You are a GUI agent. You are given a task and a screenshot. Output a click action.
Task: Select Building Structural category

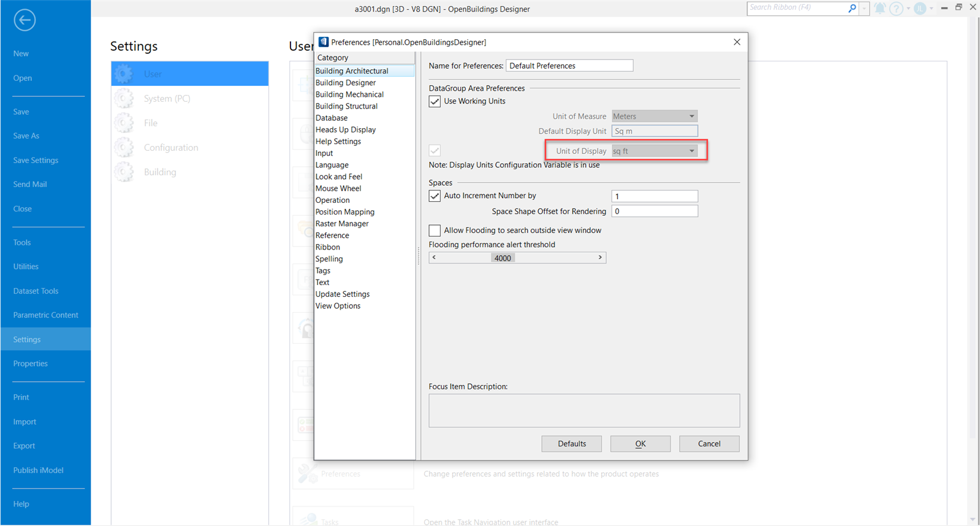(364, 106)
